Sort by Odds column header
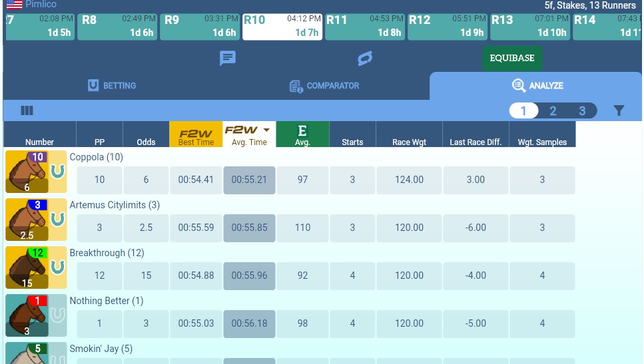Viewport: 644px width, 364px height. pyautogui.click(x=147, y=134)
